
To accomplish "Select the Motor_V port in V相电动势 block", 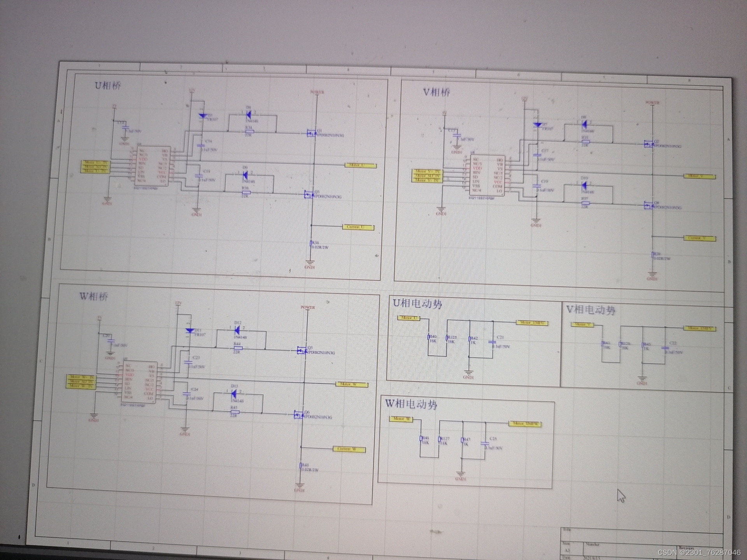I will click(x=582, y=325).
